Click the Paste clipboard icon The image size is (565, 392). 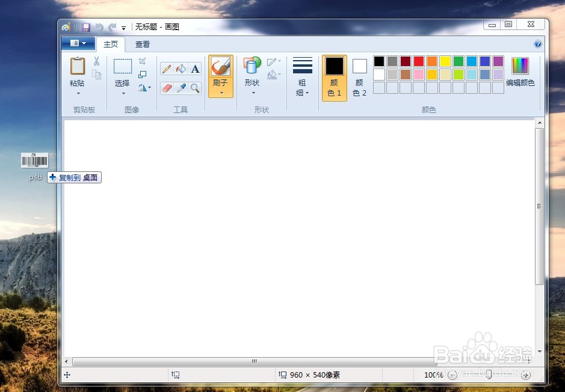click(77, 66)
